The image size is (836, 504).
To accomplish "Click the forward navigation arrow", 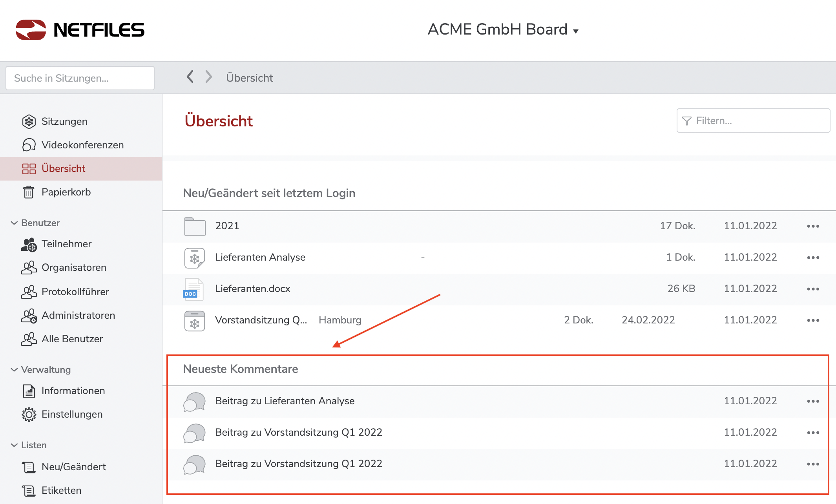I will click(x=208, y=77).
